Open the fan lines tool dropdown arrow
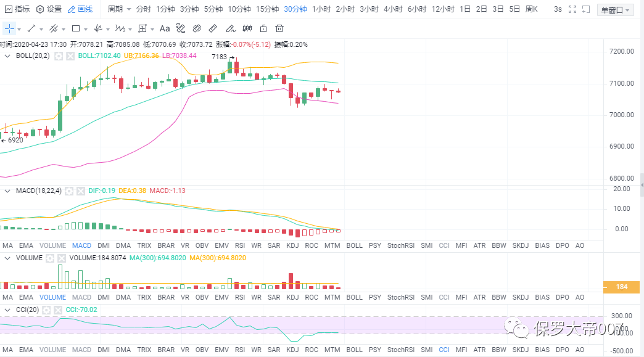 click(x=107, y=30)
